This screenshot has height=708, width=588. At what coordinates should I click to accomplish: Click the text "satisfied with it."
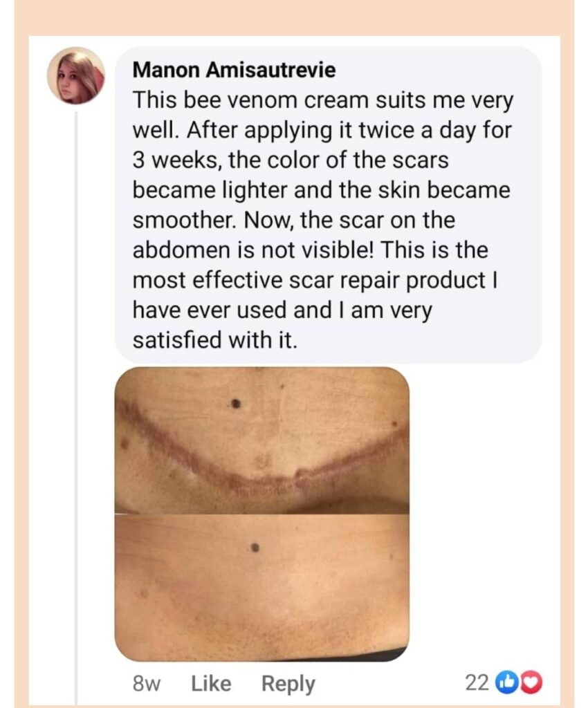point(214,340)
